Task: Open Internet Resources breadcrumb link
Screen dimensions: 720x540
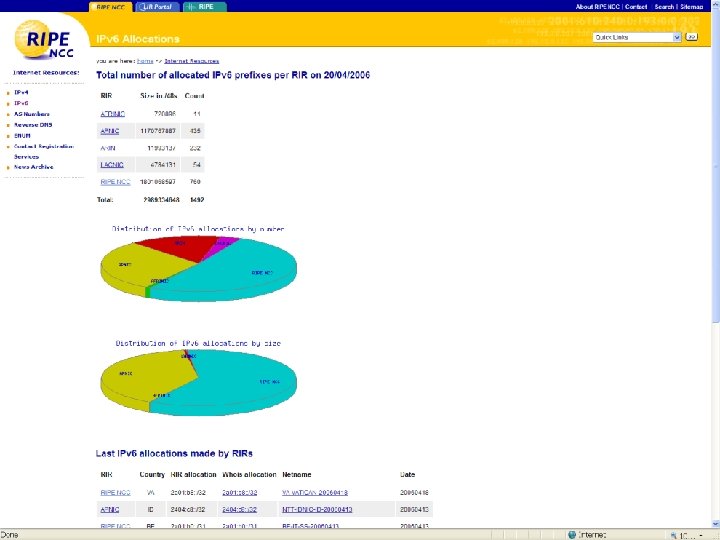Action: (191, 61)
